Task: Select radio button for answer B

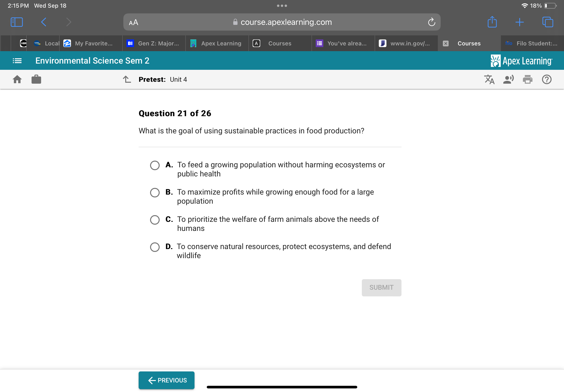Action: 155,192
